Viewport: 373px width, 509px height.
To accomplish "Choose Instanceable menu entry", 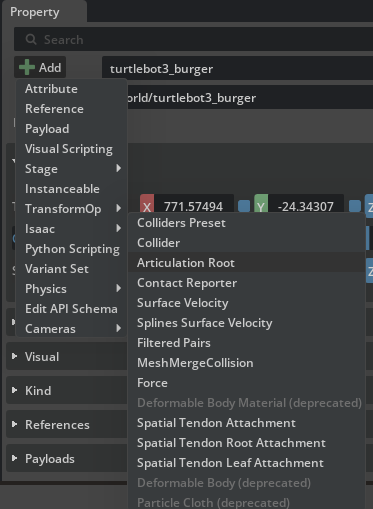I will [x=72, y=189].
